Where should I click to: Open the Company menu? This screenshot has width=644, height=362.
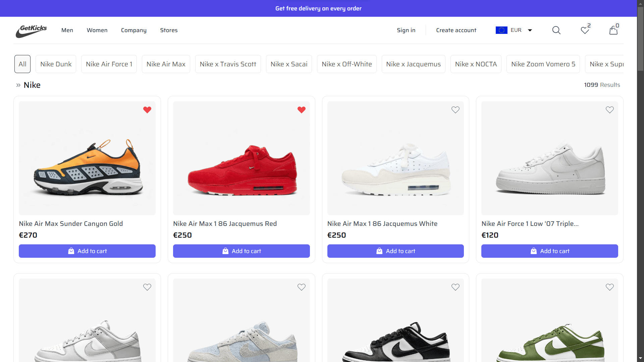[134, 30]
